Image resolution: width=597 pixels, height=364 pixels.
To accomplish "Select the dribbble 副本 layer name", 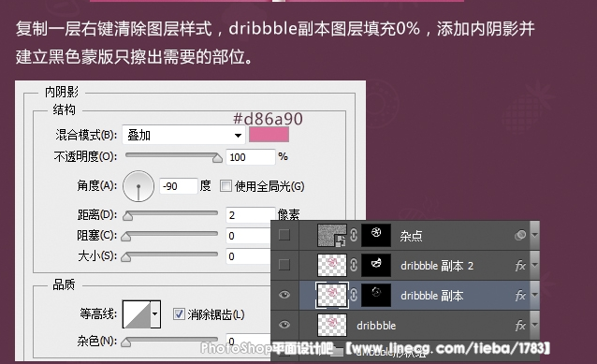I will pyautogui.click(x=432, y=296).
